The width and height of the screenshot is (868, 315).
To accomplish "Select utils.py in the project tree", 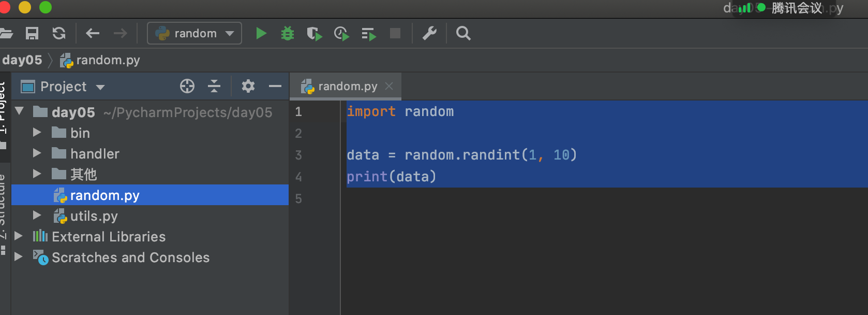I will (x=94, y=216).
